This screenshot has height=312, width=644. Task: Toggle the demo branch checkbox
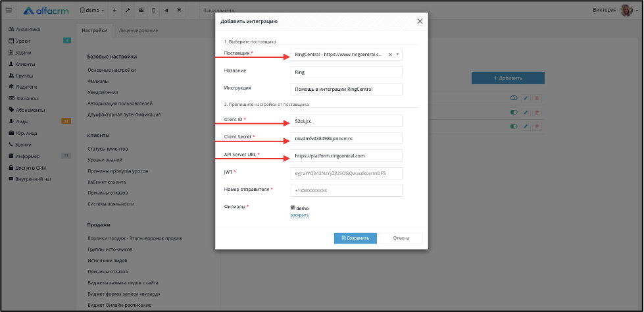pos(293,207)
